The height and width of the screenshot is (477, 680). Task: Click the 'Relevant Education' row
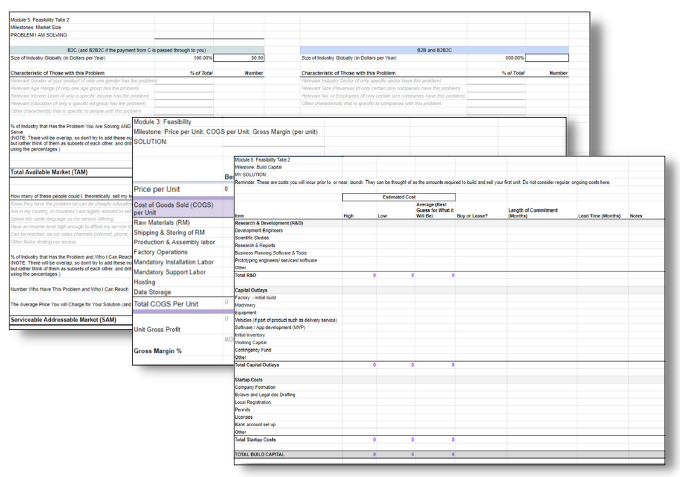pyautogui.click(x=78, y=103)
